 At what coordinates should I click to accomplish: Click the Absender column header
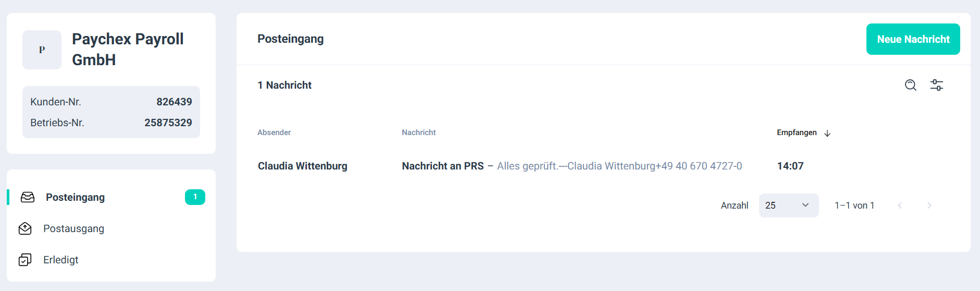[x=274, y=132]
